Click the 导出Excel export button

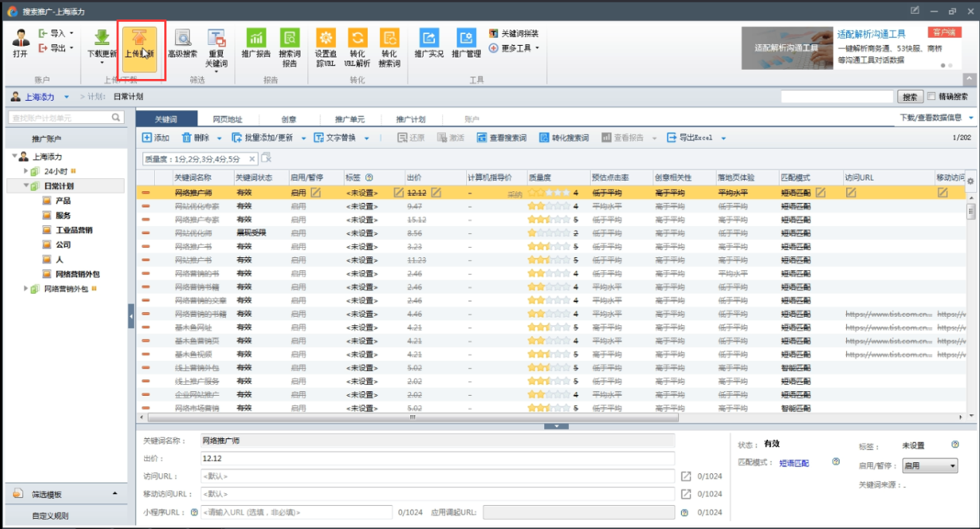click(x=689, y=138)
